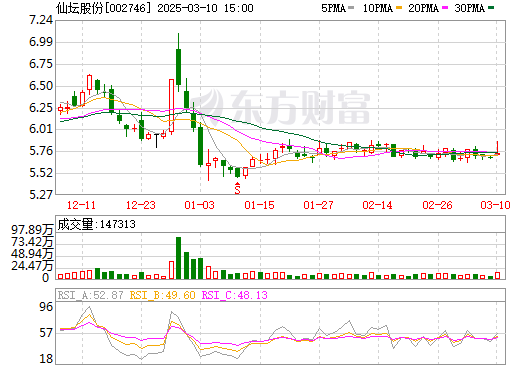Image resolution: width=520 pixels, height=365 pixels.
Task: Click the 01-15 date axis label
Action: [x=259, y=205]
